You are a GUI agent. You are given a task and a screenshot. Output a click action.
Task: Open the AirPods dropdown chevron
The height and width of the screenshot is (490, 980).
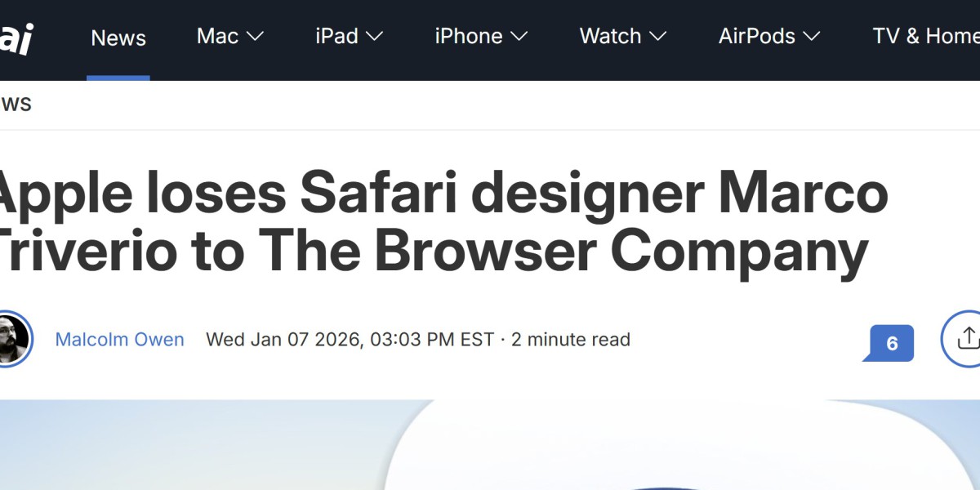click(811, 37)
